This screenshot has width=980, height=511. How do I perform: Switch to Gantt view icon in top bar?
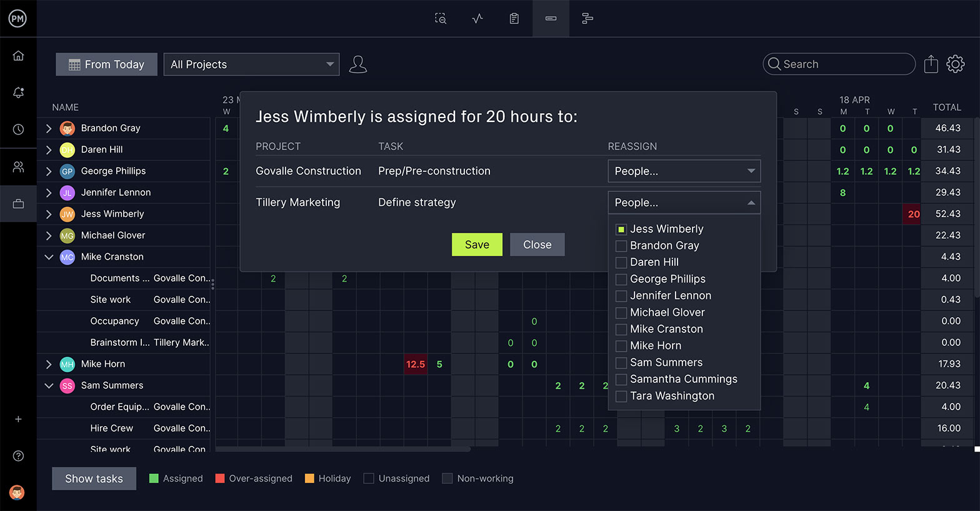tap(587, 19)
